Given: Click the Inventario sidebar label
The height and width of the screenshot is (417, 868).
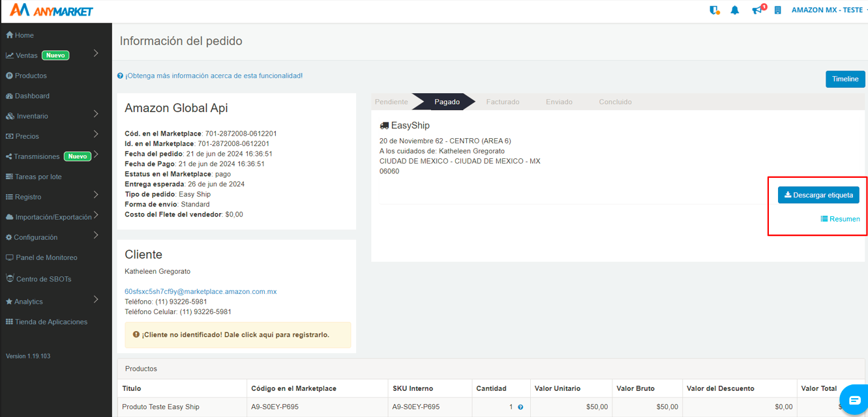Looking at the screenshot, I should coord(32,116).
